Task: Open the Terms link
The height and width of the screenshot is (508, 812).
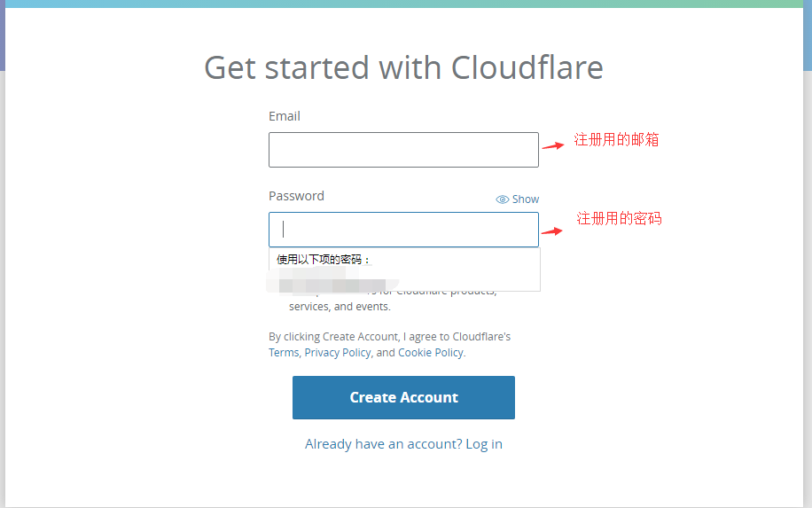Action: click(x=284, y=353)
